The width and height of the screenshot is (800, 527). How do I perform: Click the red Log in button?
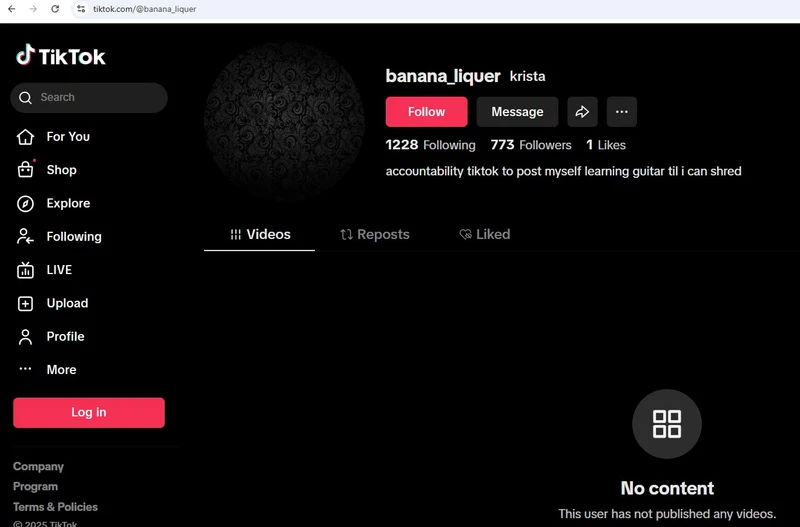89,412
